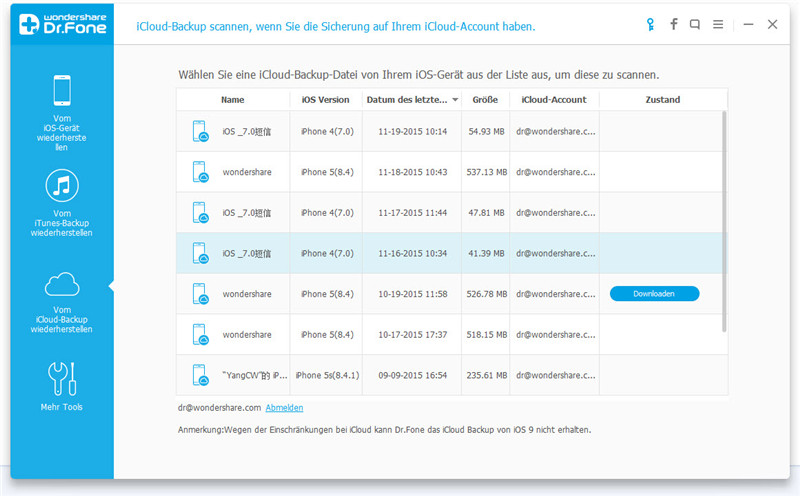Click backup icon for 11-17-2015 row

pos(201,213)
